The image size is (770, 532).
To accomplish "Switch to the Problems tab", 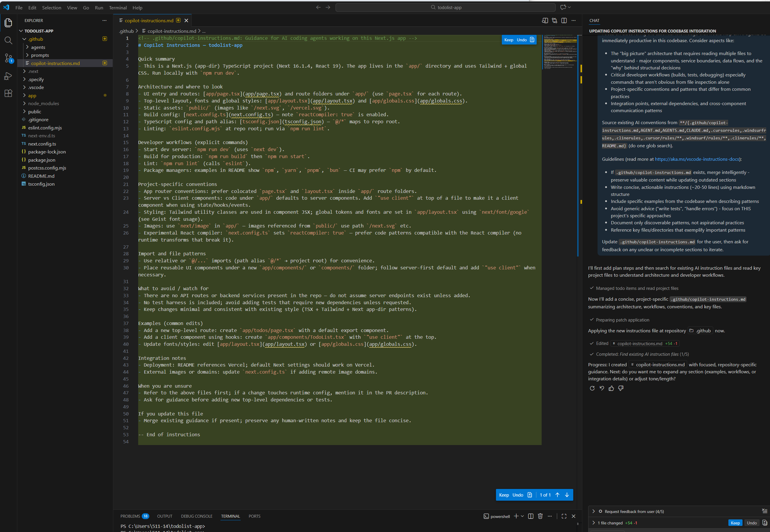I will 130,516.
